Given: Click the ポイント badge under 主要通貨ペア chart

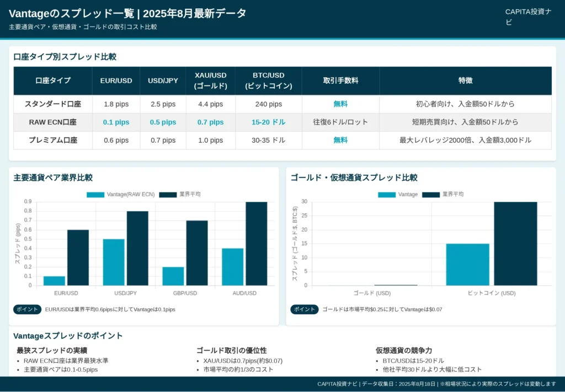Looking at the screenshot, I should tap(28, 309).
